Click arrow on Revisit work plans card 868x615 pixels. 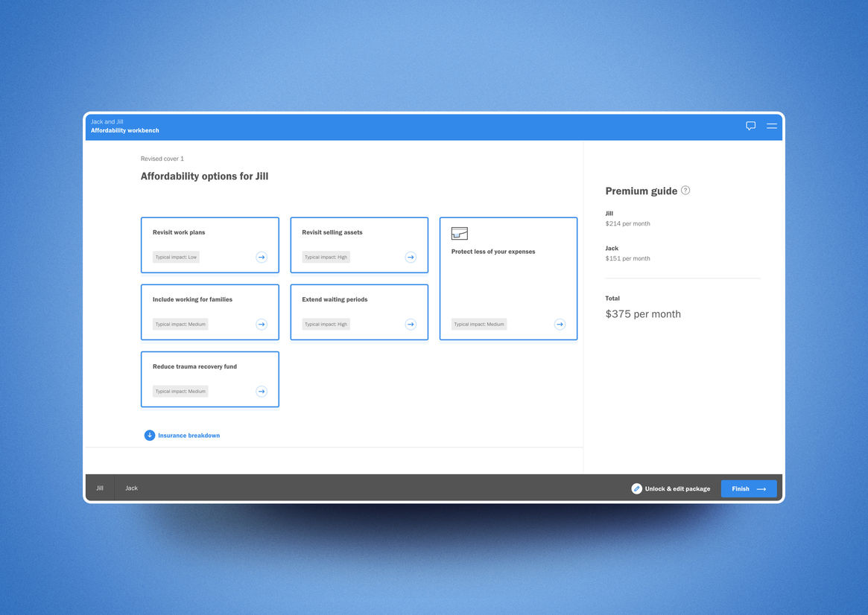click(262, 257)
